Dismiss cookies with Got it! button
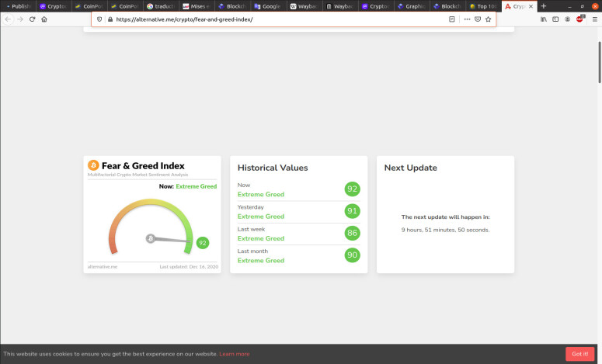 point(579,354)
